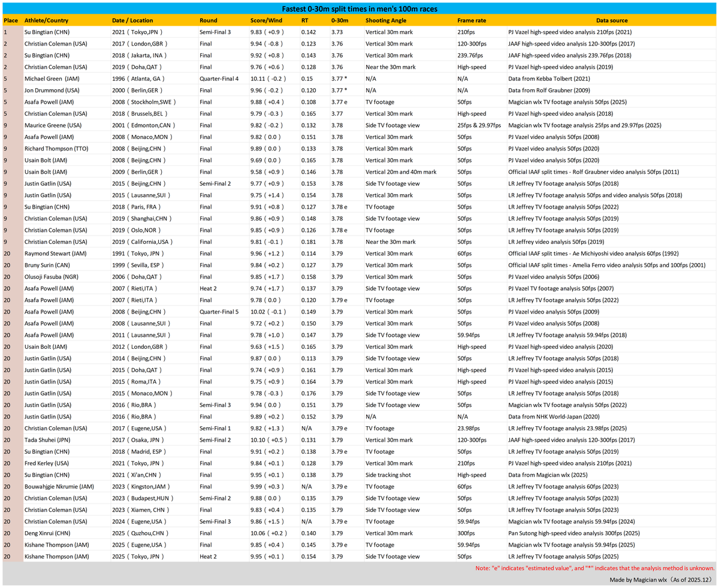
Task: Select score "9.58 (+0.9)"
Action: [266, 172]
